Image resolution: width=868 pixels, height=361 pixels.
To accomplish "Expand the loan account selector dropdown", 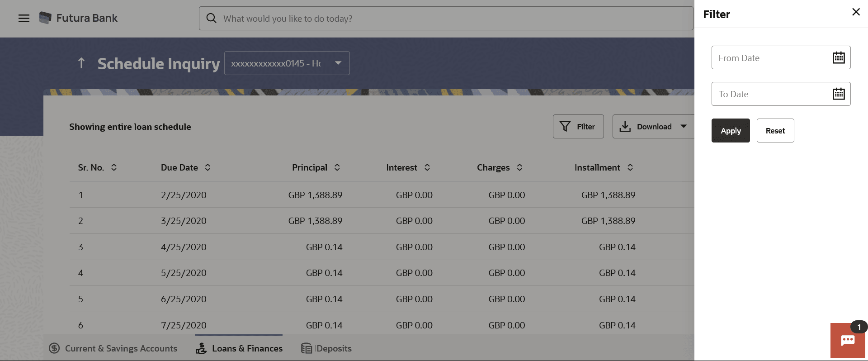I will click(x=338, y=63).
